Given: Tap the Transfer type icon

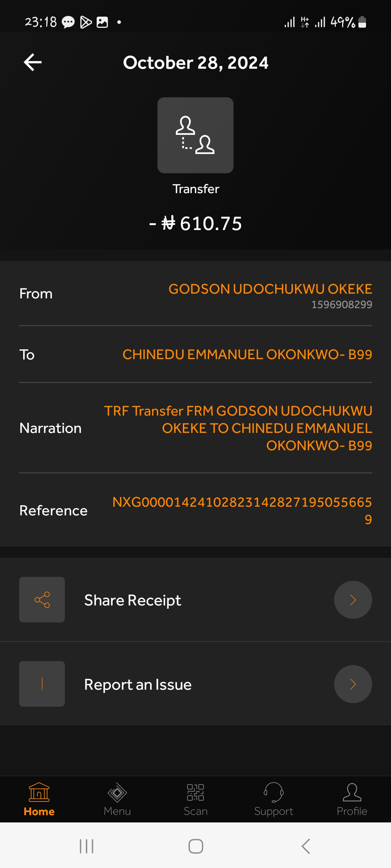Looking at the screenshot, I should click(x=195, y=135).
